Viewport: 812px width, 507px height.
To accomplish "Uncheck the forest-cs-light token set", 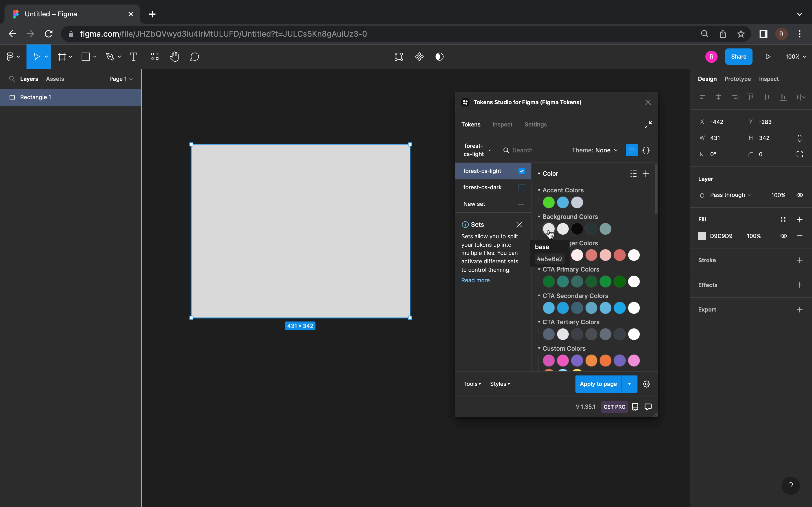I will [x=521, y=171].
